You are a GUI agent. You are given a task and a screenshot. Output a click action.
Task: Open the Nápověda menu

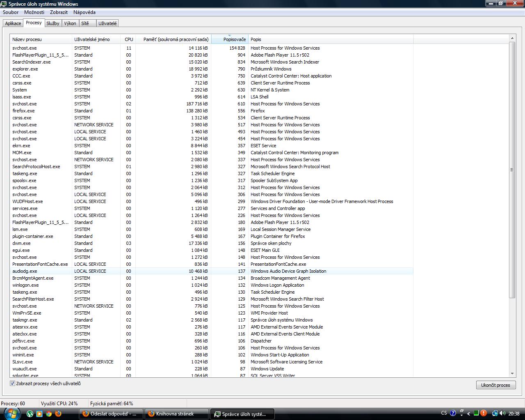click(x=84, y=12)
